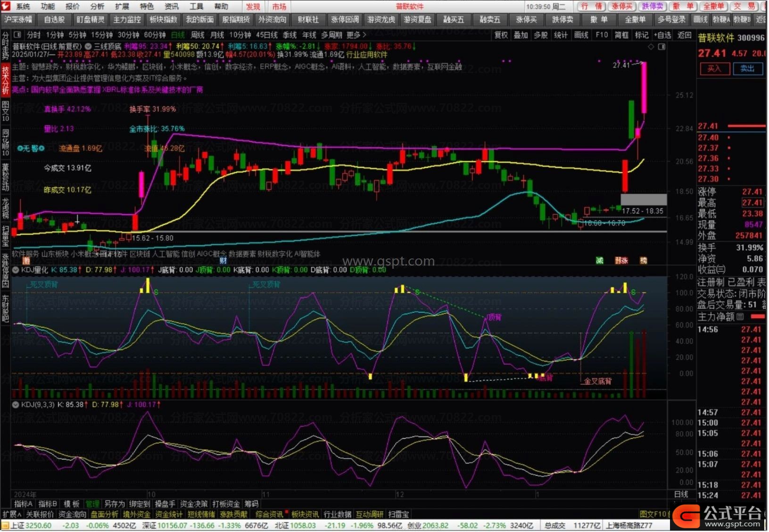
Task: Click the 图文F10 link at bottom right
Action: point(653,514)
